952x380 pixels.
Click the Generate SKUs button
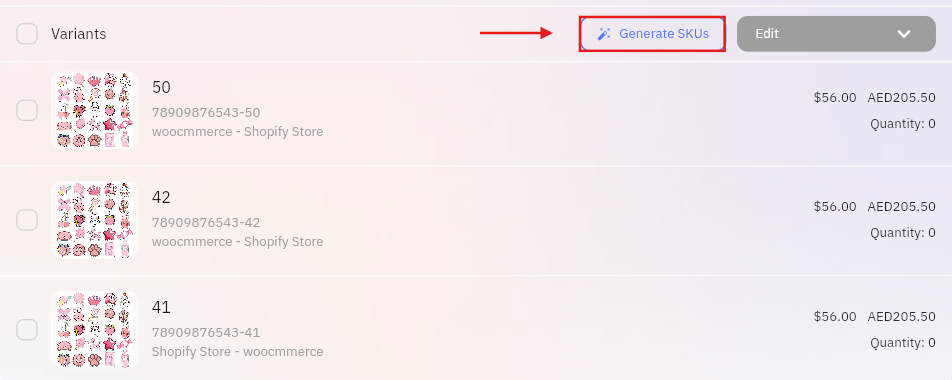652,34
